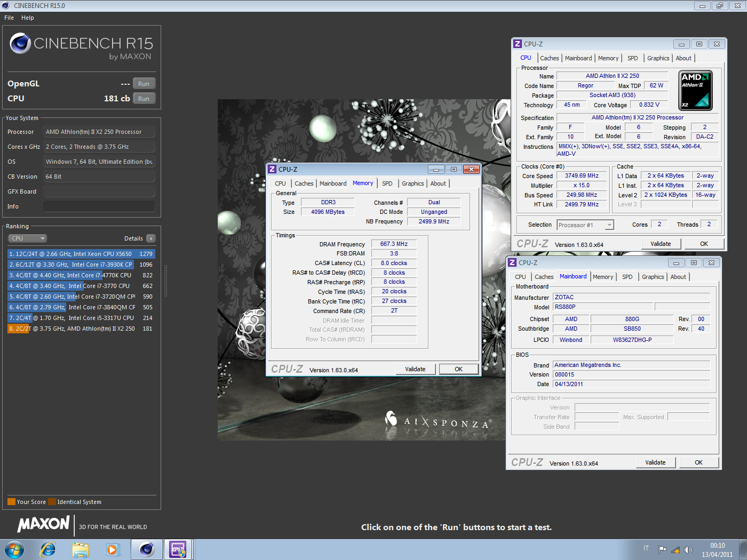Select ranking row AMD Athlon II X2 250
The image size is (747, 560).
coord(81,329)
